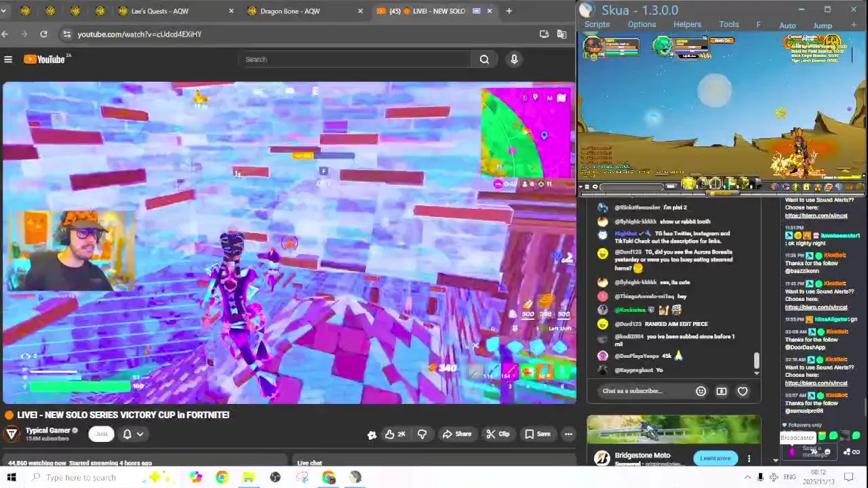Start voice search with the microphone

click(x=514, y=60)
